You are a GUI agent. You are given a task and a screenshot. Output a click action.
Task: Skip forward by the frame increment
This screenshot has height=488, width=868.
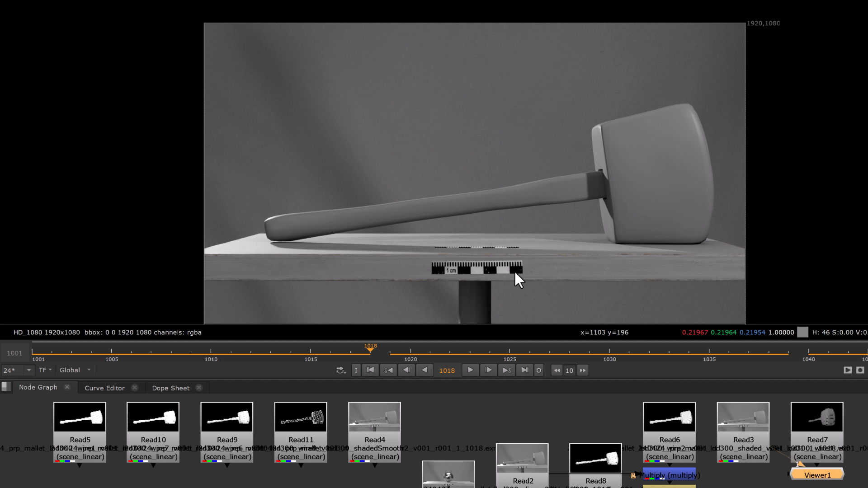(x=583, y=371)
